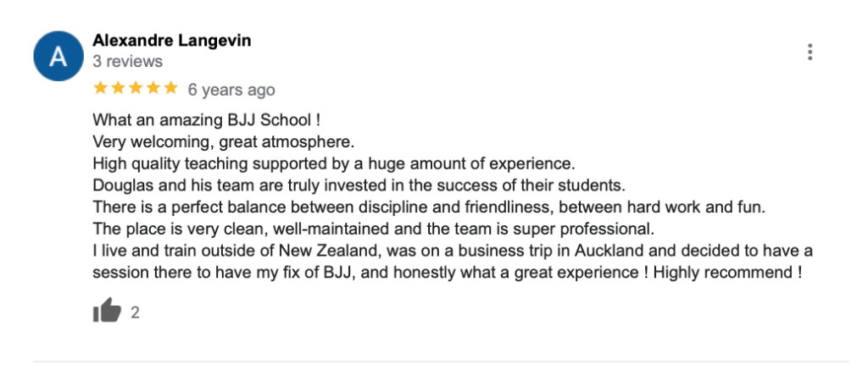Open Alexandre Langevin's reviewer profile name
868x370 pixels.
tap(171, 41)
